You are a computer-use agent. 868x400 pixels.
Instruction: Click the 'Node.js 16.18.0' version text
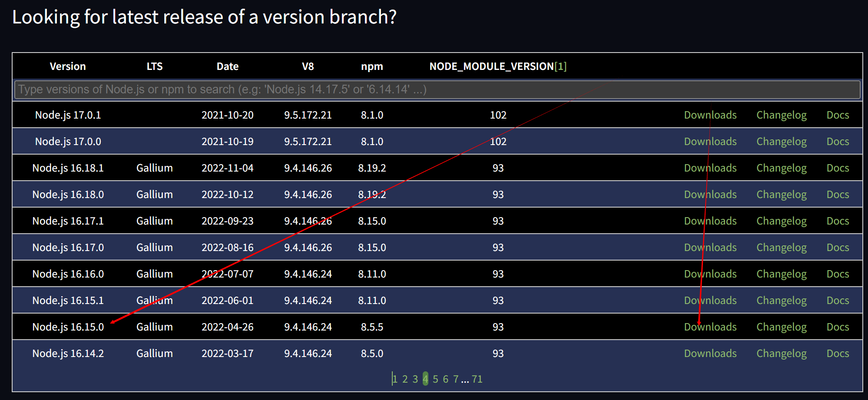pyautogui.click(x=68, y=195)
